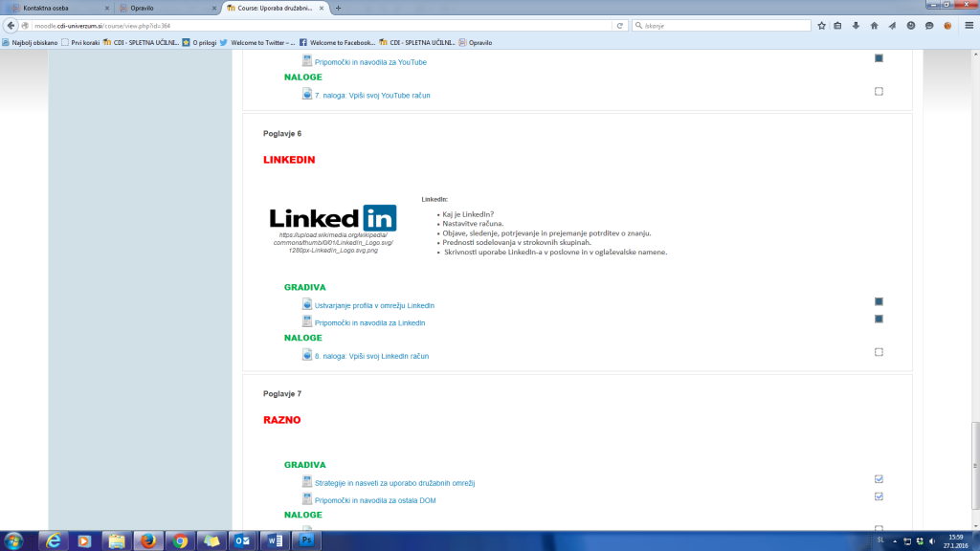Screen dimensions: 980x551
Task: Bookmark this page with the star icon
Action: click(x=820, y=26)
